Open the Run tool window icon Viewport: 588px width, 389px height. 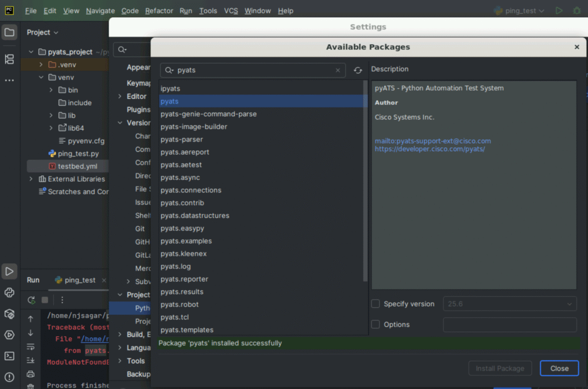pyautogui.click(x=9, y=271)
